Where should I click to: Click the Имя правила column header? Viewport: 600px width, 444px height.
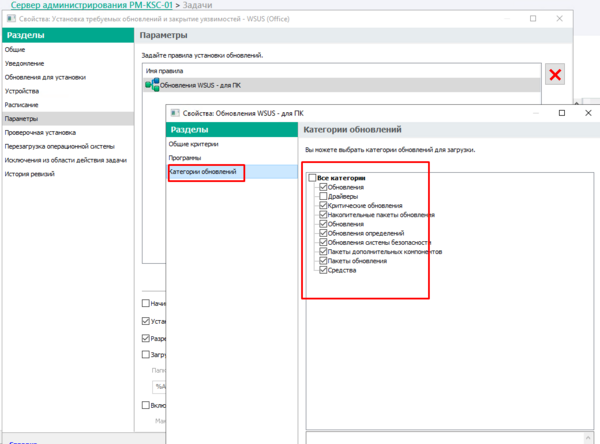165,71
